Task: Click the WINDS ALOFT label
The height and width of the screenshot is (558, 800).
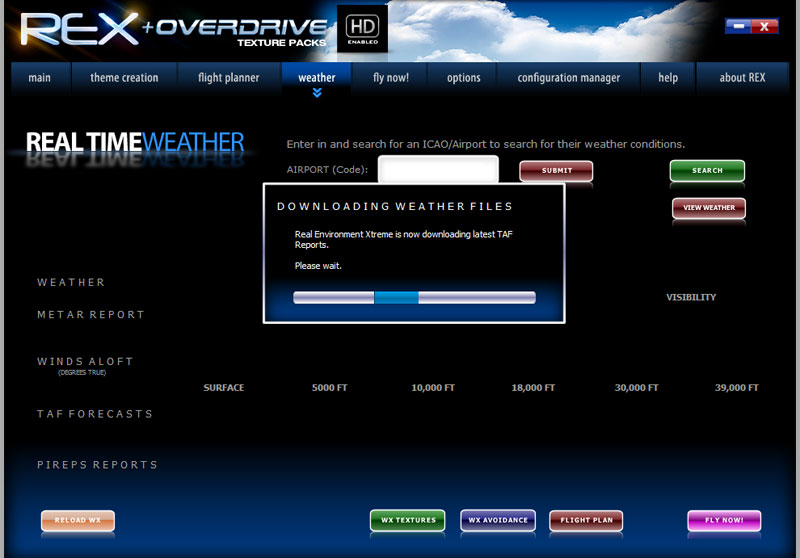Action: click(x=85, y=362)
